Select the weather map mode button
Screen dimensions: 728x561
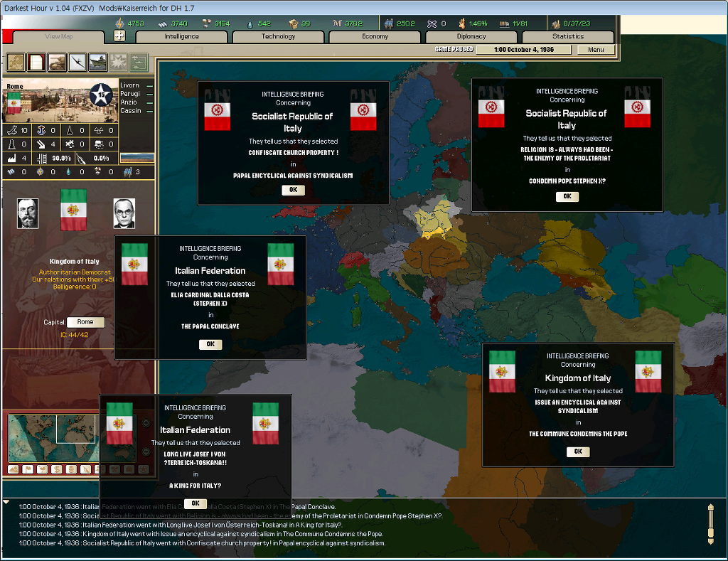point(42,469)
